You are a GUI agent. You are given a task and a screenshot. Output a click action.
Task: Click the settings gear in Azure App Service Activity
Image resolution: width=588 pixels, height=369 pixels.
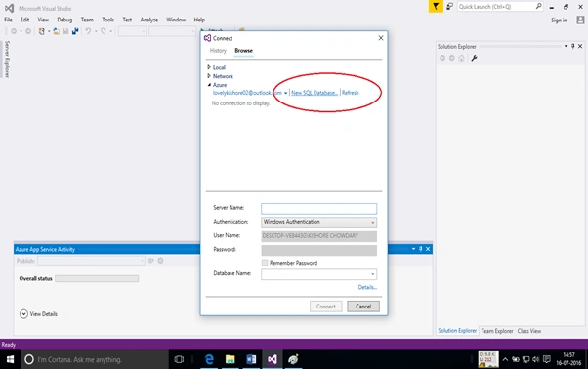coord(160,261)
